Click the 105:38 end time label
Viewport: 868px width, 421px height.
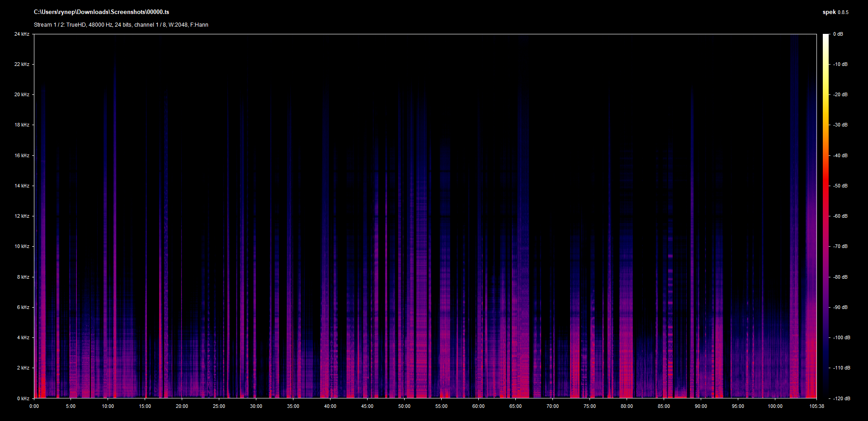[816, 407]
